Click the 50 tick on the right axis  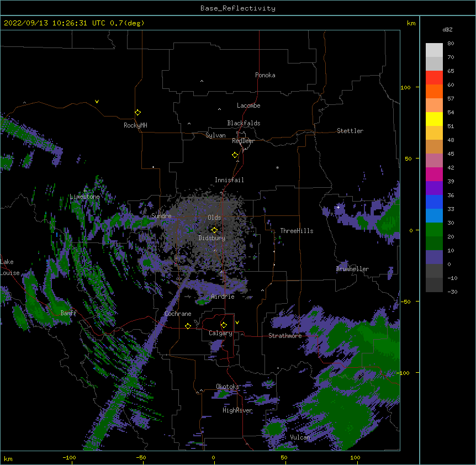[x=408, y=158]
